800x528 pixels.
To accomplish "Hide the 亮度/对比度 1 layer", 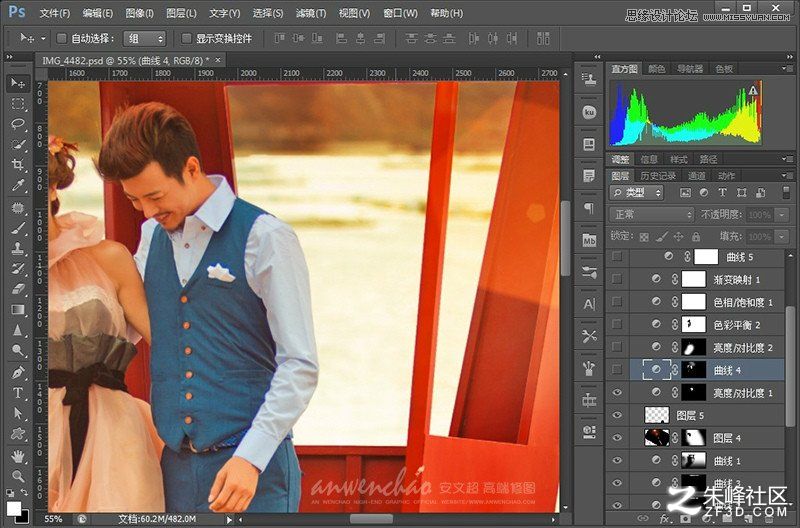I will pyautogui.click(x=617, y=392).
